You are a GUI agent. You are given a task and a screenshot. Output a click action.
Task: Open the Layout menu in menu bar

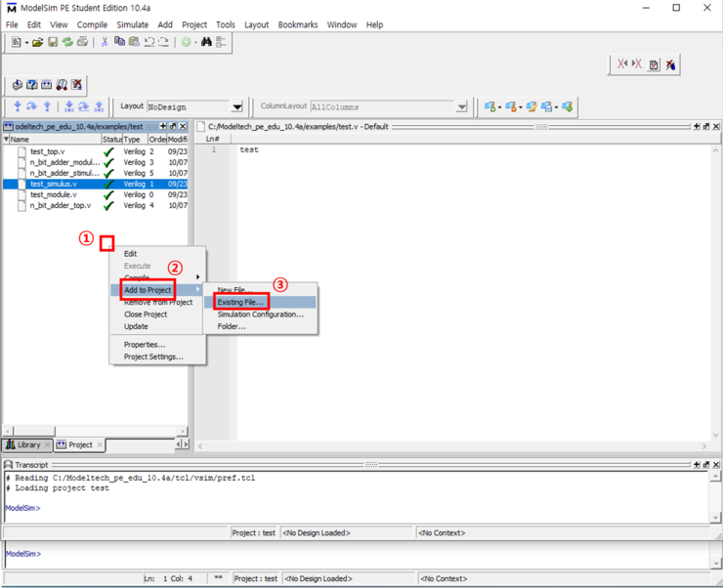pos(256,24)
